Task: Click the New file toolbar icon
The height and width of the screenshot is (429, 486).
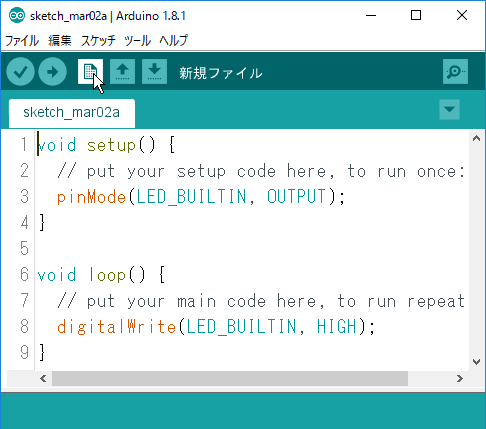Action: pos(90,72)
